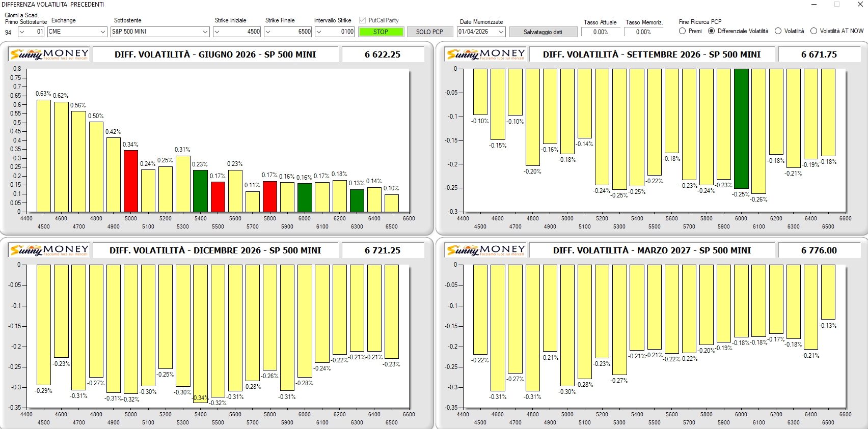Viewport: 868px width, 429px height.
Task: Expand the Strike Iniziale dropdown
Action: click(218, 32)
